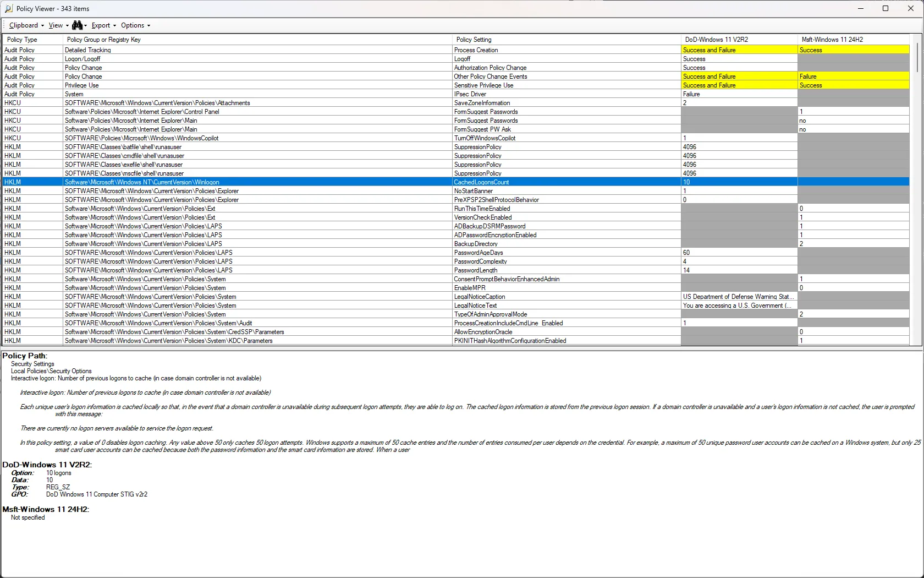This screenshot has height=578, width=924.
Task: Click the DoD-Windows 11 V2R2 column header
Action: click(x=739, y=40)
